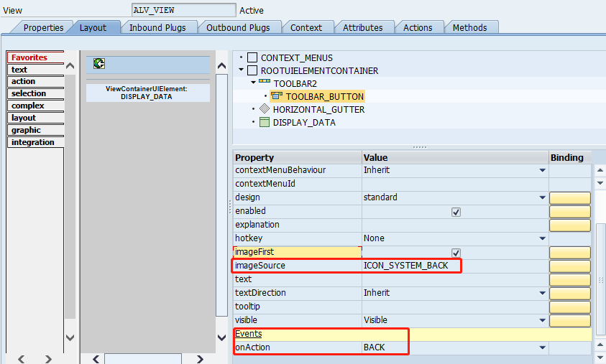Select the TOOLBAR_BUTTON tree item
The width and height of the screenshot is (606, 364).
click(x=325, y=96)
